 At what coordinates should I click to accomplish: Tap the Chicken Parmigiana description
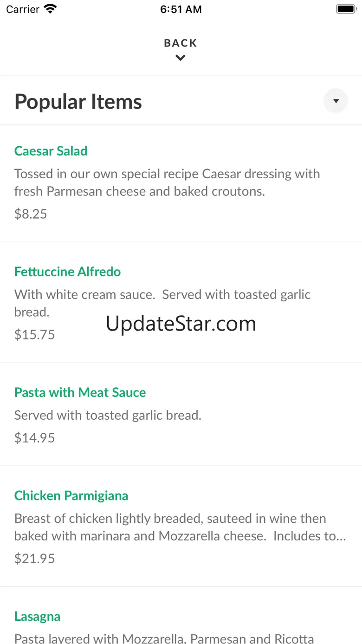[180, 527]
